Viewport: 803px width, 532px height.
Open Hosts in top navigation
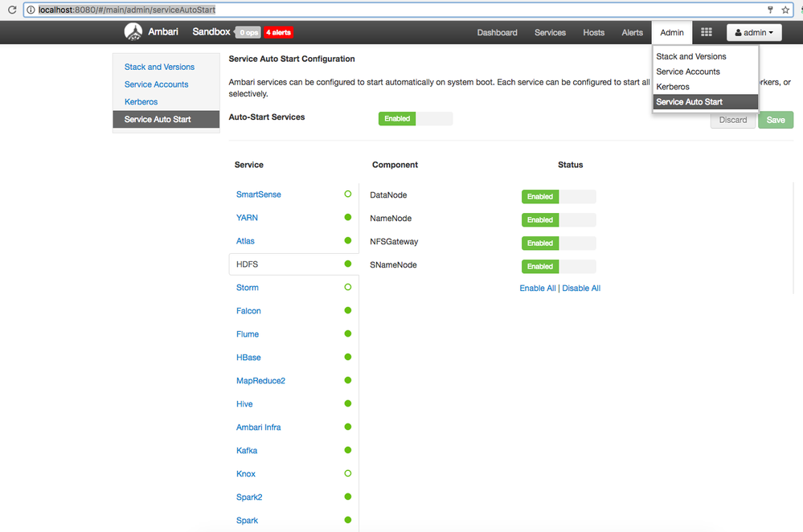(x=593, y=32)
